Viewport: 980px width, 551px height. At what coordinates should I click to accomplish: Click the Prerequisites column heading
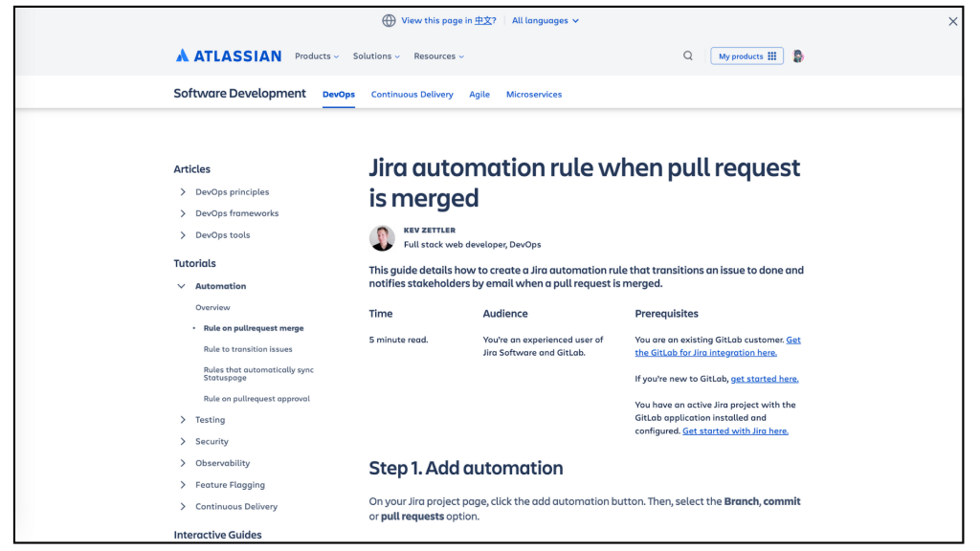click(666, 314)
